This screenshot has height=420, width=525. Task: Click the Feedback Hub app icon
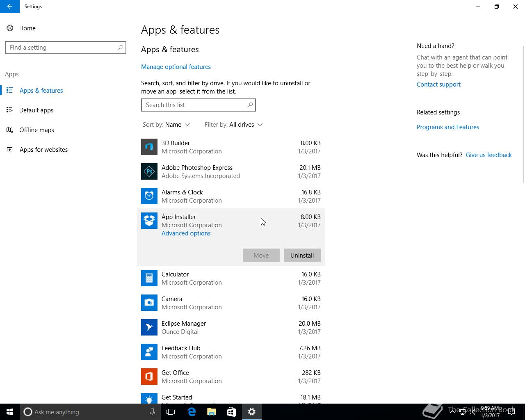(x=149, y=352)
